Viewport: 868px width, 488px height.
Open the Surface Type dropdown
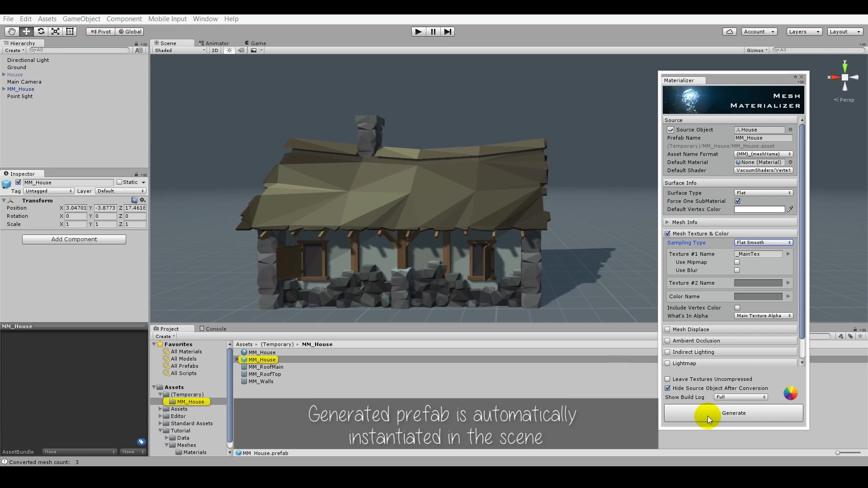coord(763,192)
